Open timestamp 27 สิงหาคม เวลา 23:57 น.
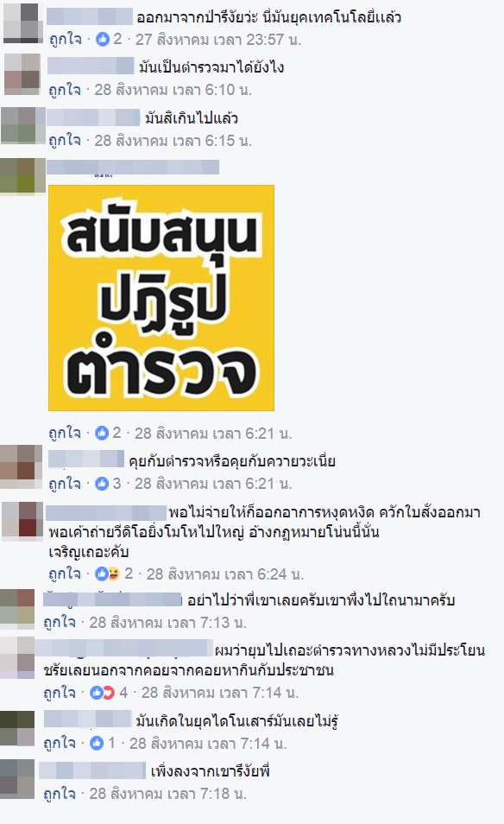504x824 pixels. click(218, 40)
